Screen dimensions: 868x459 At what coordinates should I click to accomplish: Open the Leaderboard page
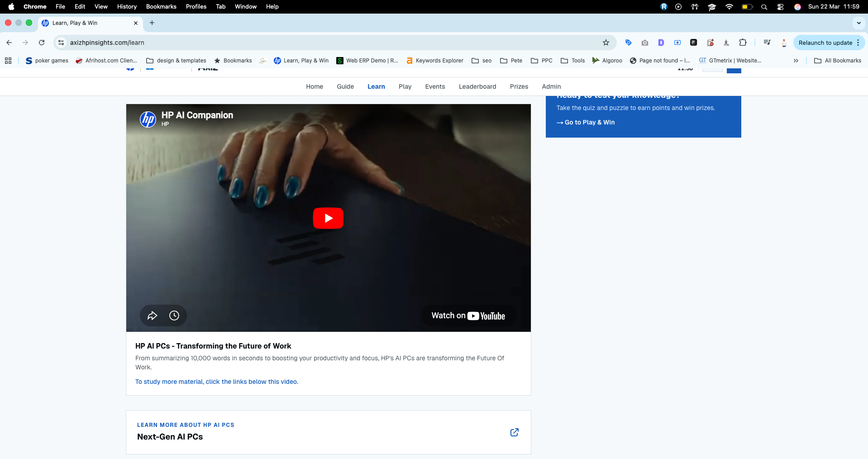477,86
